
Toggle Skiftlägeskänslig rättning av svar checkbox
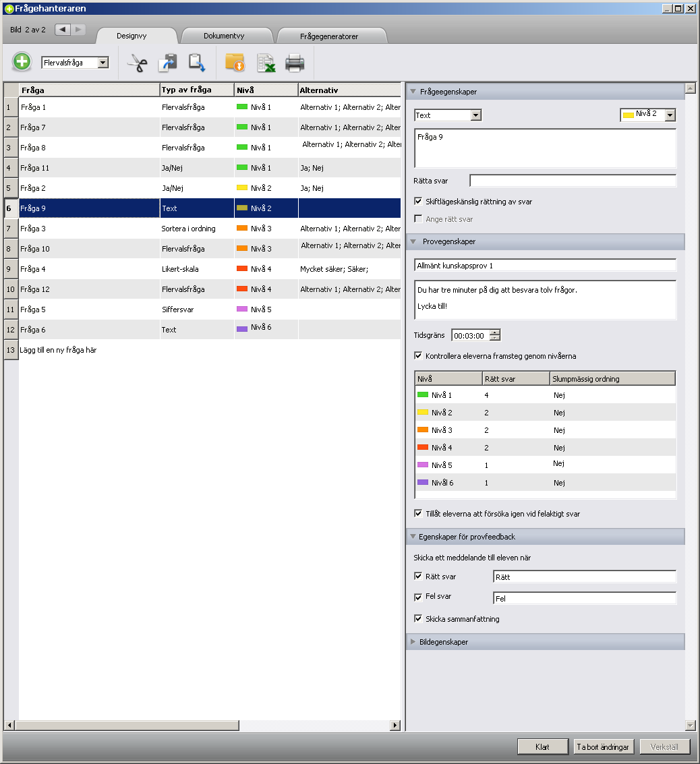[418, 201]
